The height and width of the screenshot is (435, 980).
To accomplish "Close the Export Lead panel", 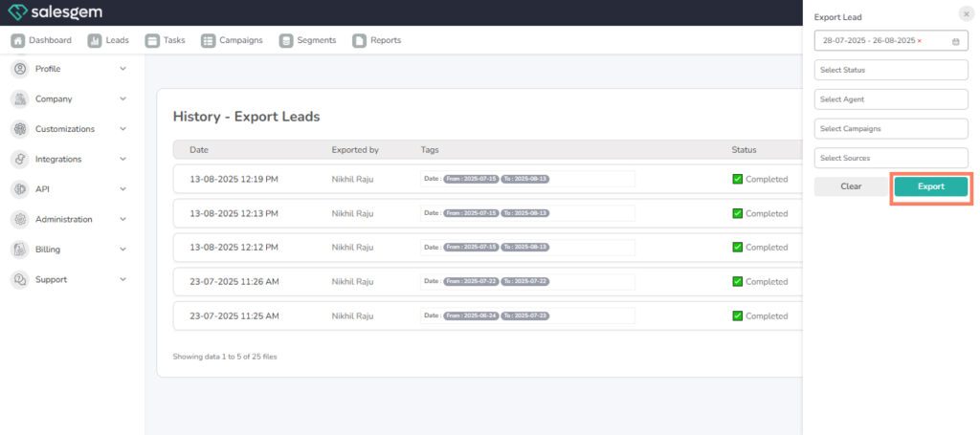I will (x=965, y=13).
